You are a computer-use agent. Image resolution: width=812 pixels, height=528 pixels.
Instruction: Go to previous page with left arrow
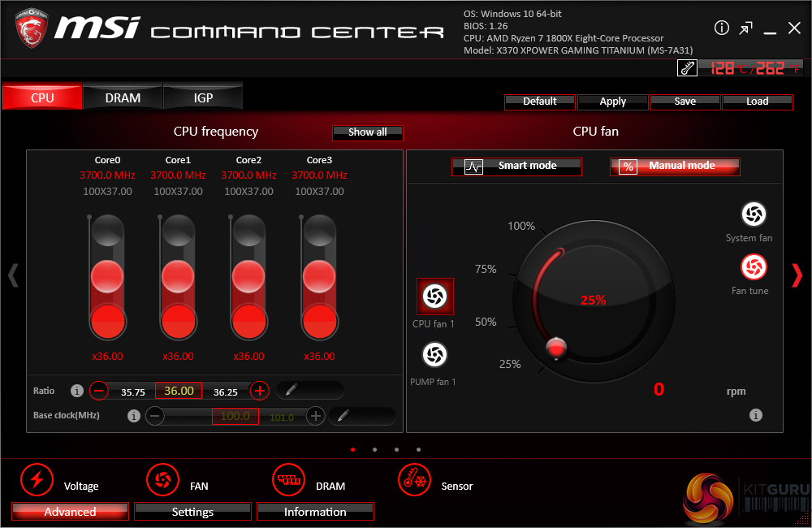click(x=14, y=275)
